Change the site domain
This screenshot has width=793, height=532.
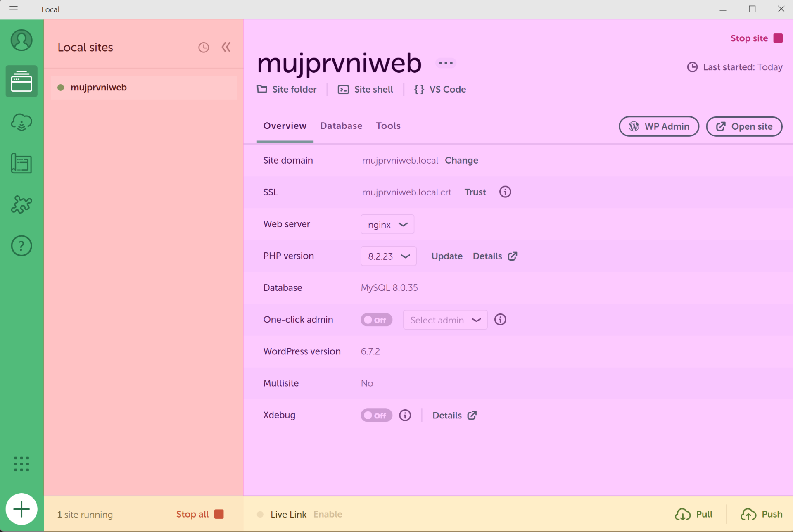pos(461,160)
